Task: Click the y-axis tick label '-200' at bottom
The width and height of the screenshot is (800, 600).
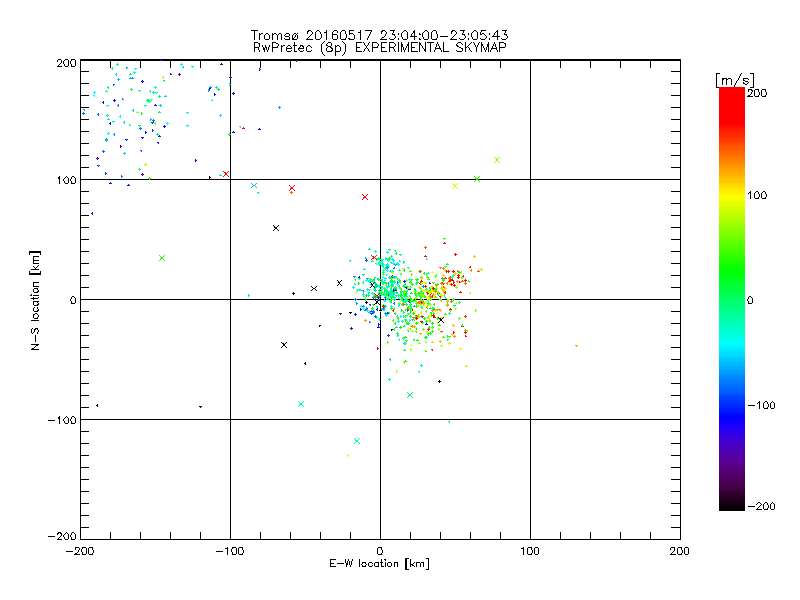Action: click(x=62, y=536)
